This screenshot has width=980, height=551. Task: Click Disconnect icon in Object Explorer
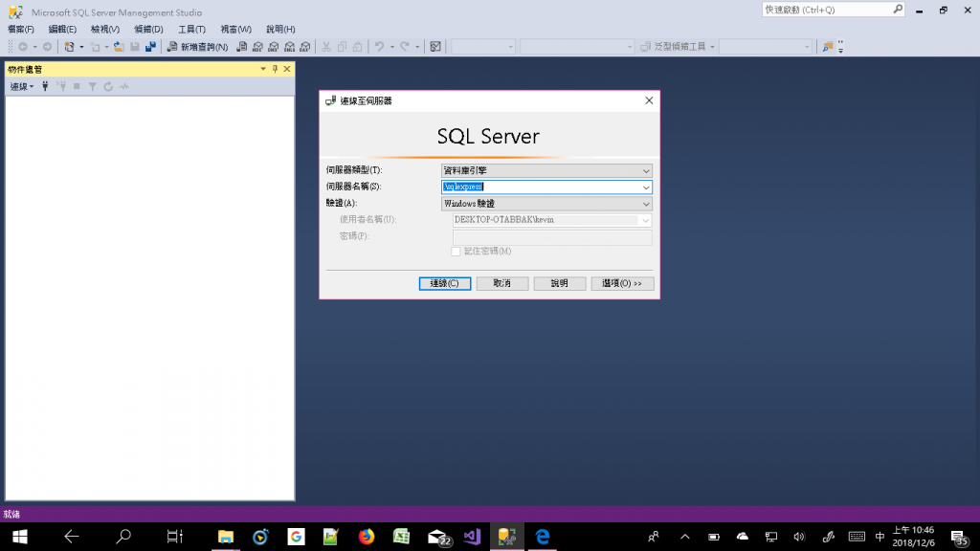(x=61, y=86)
